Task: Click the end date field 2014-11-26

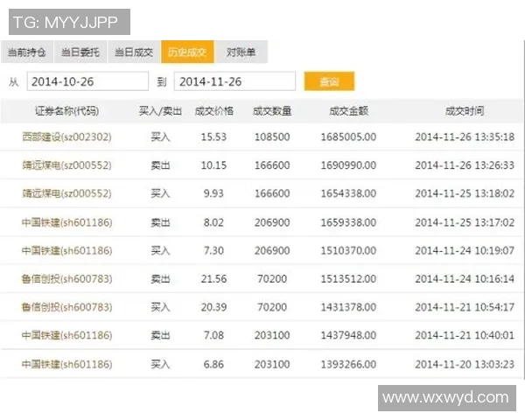Action: tap(234, 81)
